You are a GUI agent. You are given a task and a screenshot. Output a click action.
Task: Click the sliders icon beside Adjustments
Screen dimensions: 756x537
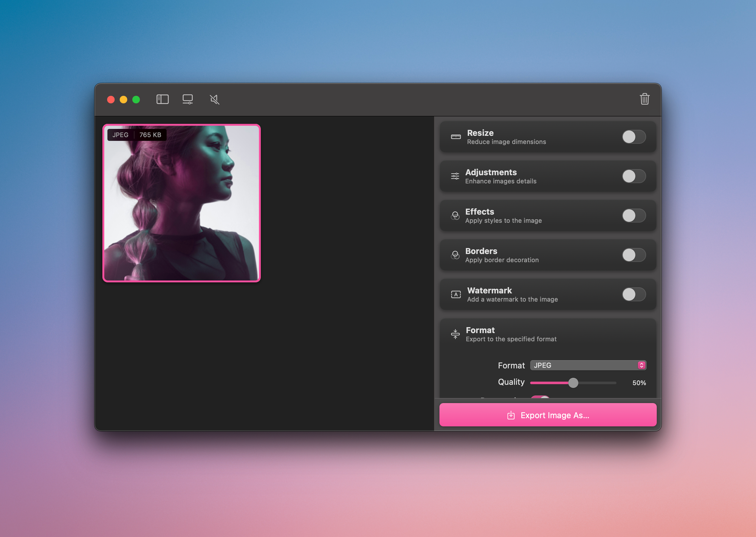[x=455, y=176]
